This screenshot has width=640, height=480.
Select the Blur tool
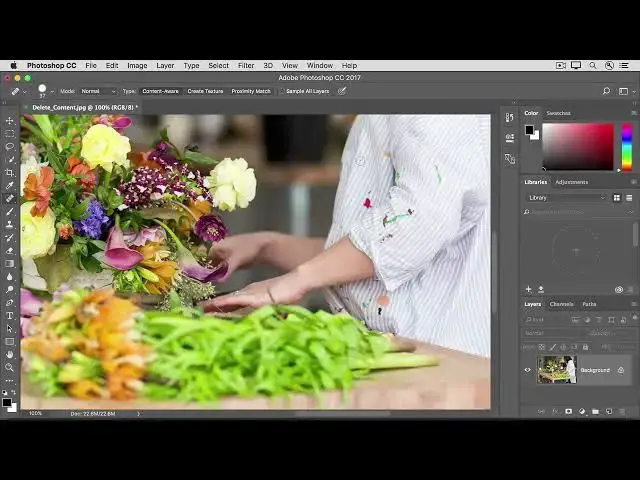[10, 277]
